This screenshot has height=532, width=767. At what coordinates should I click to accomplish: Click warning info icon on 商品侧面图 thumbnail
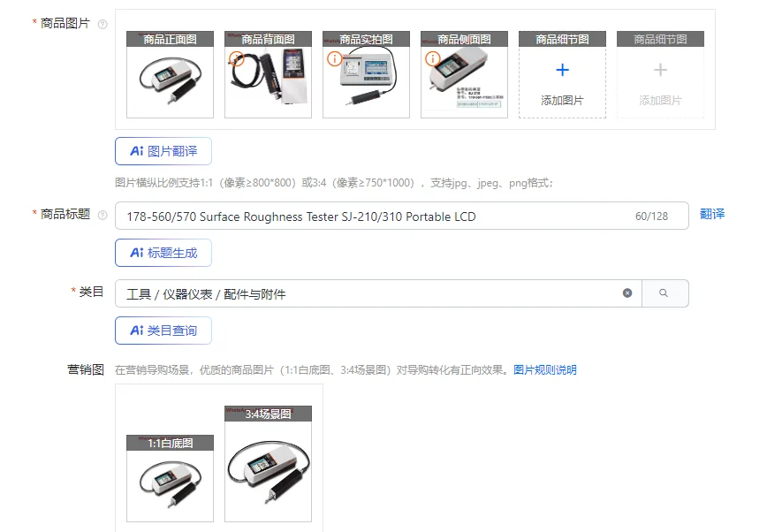click(432, 59)
